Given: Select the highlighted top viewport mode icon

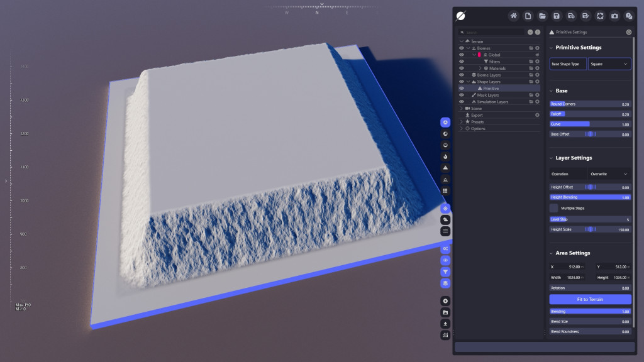Looking at the screenshot, I should pos(445,123).
